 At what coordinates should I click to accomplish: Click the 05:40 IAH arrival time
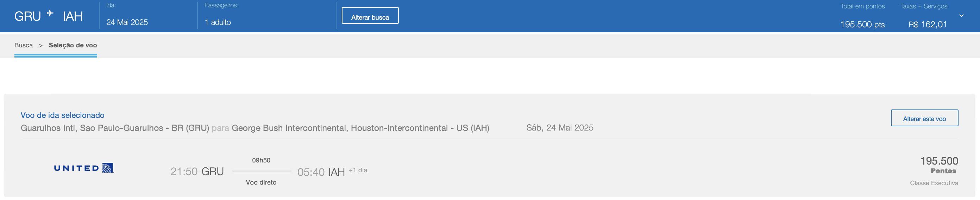pos(321,172)
